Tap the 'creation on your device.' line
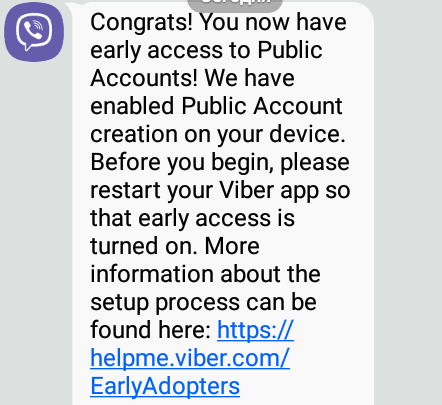This screenshot has height=405, width=442. (x=218, y=134)
